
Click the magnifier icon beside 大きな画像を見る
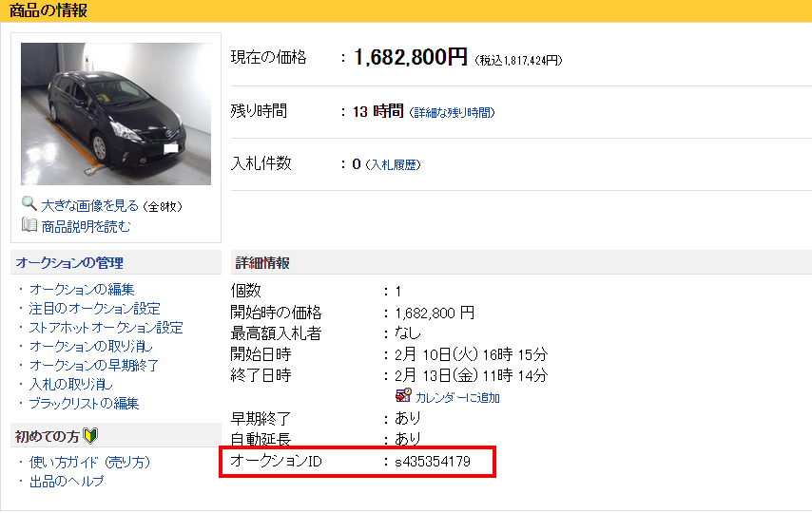29,203
